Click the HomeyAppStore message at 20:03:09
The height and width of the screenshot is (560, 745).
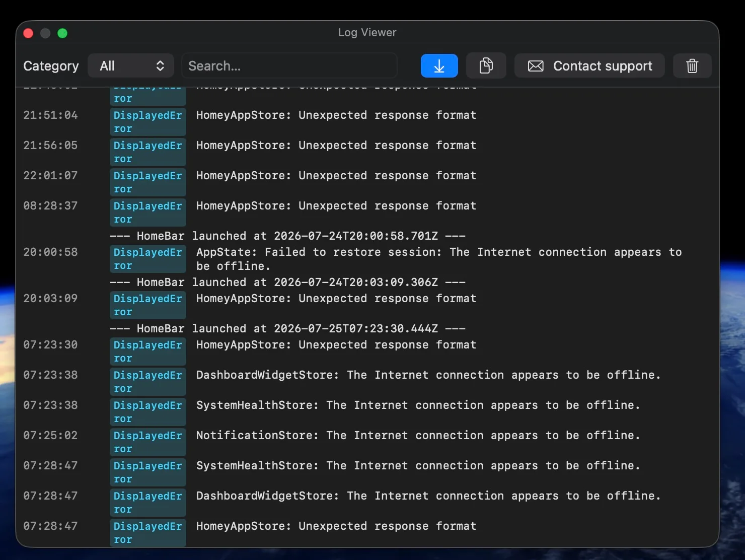(336, 299)
